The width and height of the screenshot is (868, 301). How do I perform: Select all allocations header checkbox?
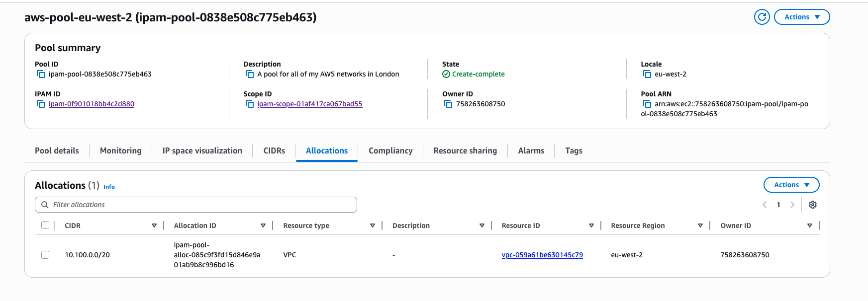point(45,225)
